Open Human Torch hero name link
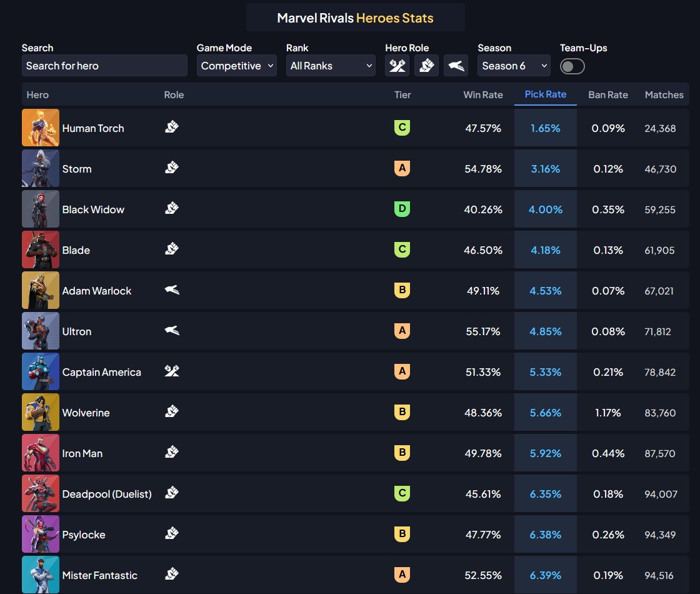Screen dimensions: 700x594 tap(93, 128)
